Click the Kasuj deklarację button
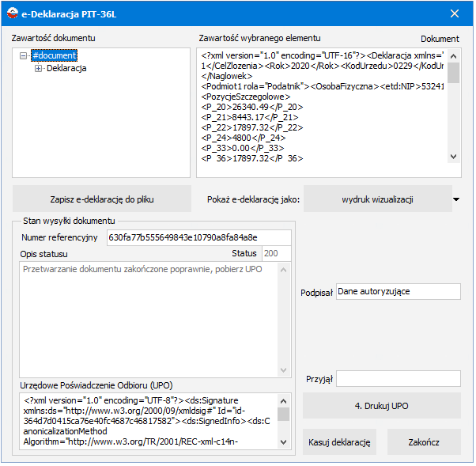This screenshot has height=466, width=476. tap(339, 442)
